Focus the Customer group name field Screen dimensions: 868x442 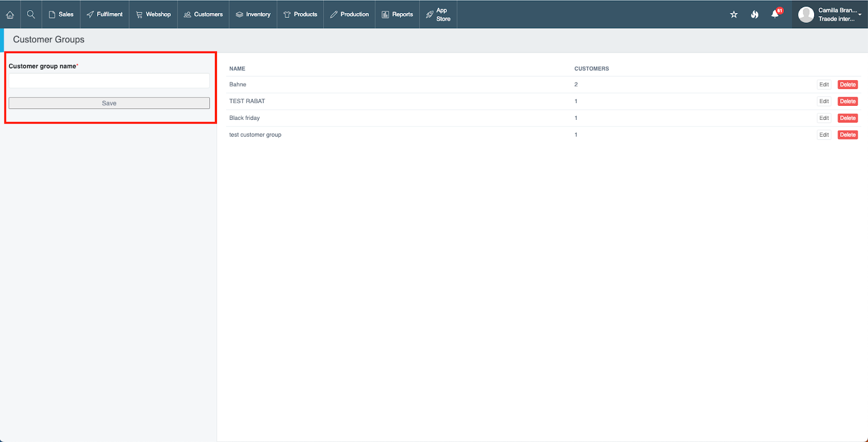pyautogui.click(x=109, y=81)
